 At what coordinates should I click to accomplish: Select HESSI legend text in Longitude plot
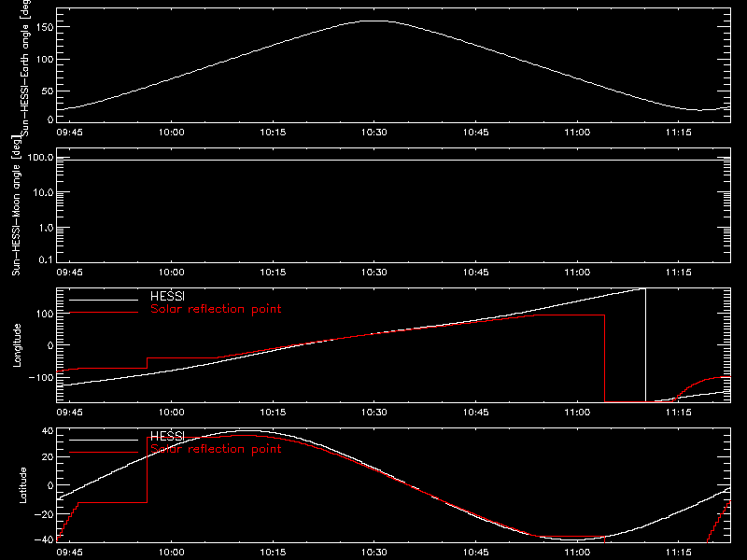(x=167, y=296)
